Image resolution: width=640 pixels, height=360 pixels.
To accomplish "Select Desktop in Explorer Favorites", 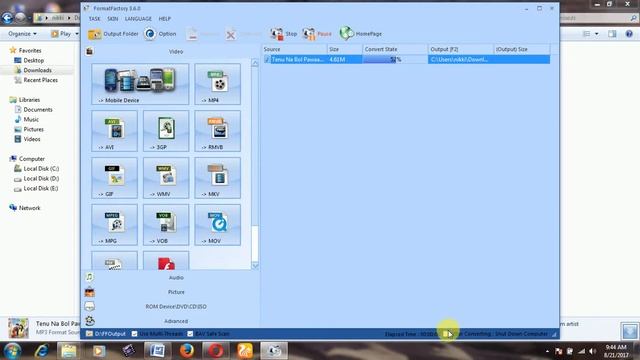I will [x=33, y=60].
